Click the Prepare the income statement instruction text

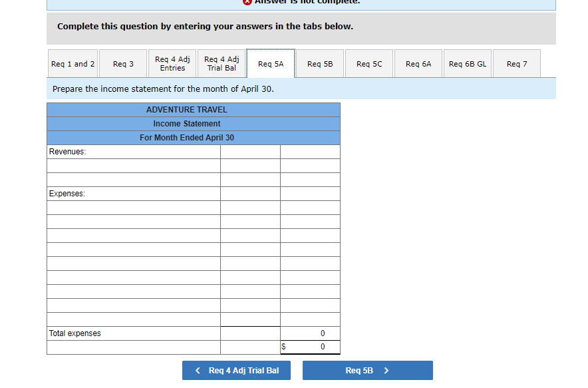click(x=163, y=89)
